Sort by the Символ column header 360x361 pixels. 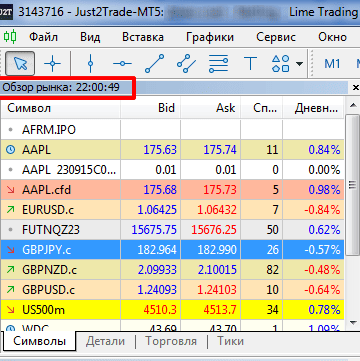point(61,108)
